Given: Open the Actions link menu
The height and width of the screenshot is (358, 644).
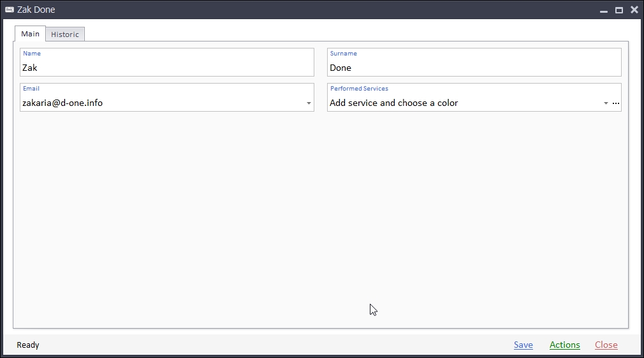Looking at the screenshot, I should click(x=564, y=345).
